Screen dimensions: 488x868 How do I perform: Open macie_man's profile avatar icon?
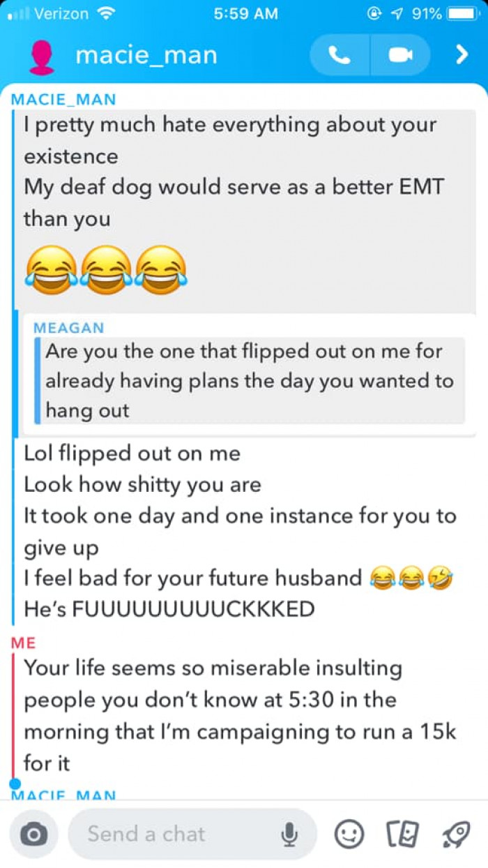click(42, 56)
